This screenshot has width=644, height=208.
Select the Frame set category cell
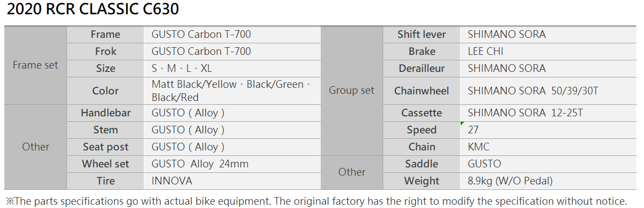[36, 65]
